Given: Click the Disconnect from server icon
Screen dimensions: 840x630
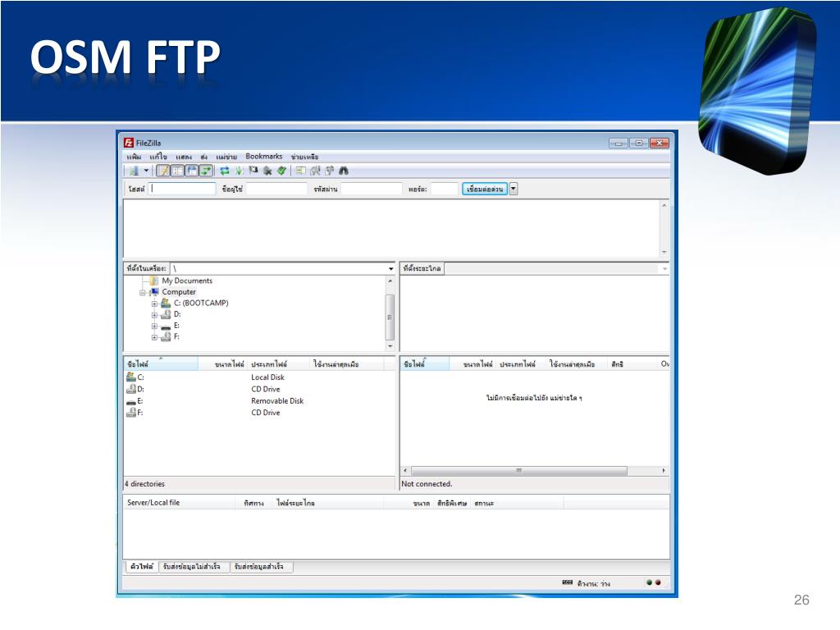Looking at the screenshot, I should pyautogui.click(x=267, y=171).
